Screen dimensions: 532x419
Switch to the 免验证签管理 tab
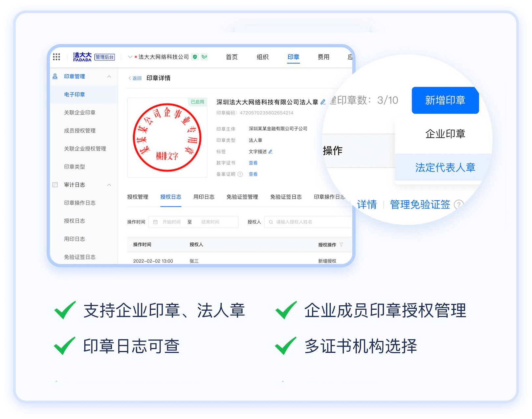(x=242, y=197)
